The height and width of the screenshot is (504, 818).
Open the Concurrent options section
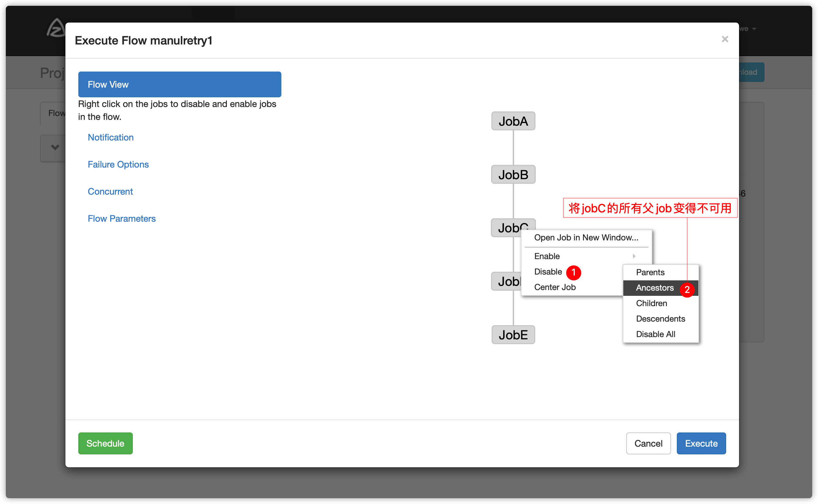[110, 191]
